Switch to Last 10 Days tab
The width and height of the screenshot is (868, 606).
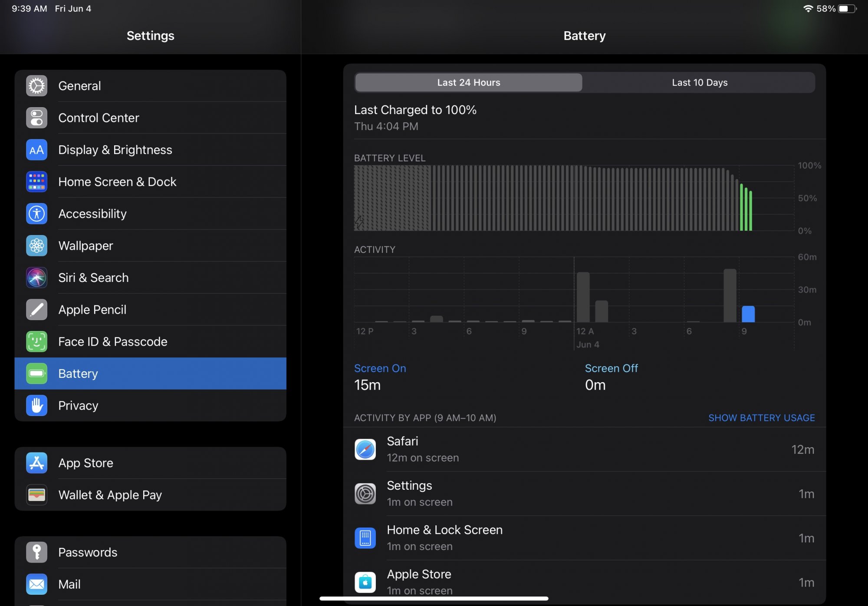699,82
